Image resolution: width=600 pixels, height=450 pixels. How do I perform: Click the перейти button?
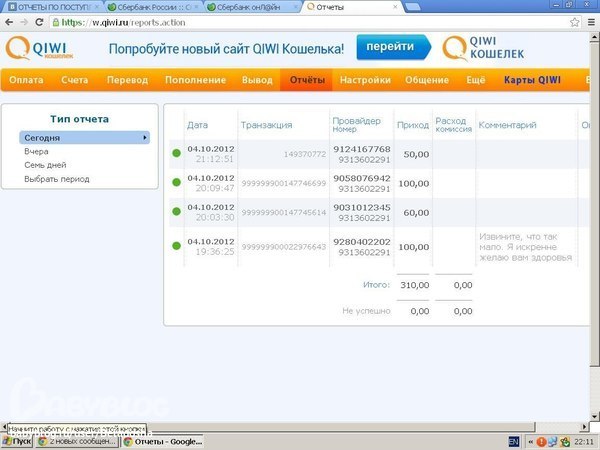coord(393,47)
